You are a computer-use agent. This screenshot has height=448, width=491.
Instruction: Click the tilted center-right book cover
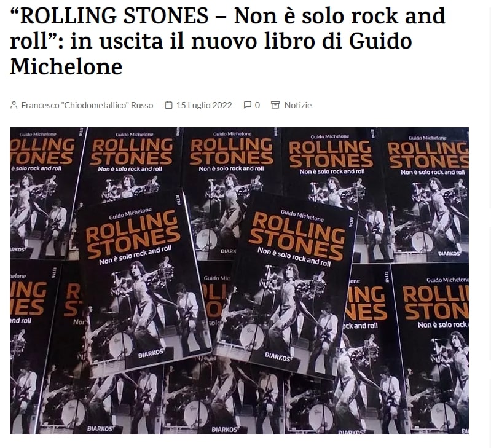point(286,286)
